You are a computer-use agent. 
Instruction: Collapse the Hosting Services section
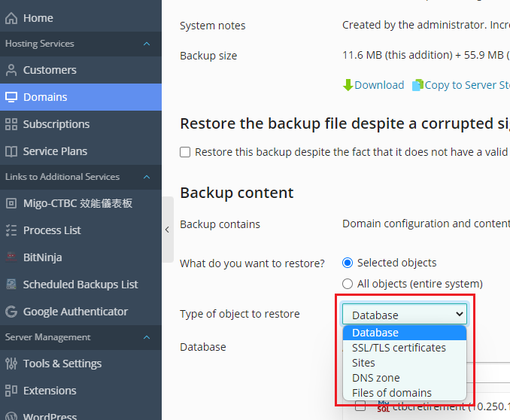coord(147,44)
